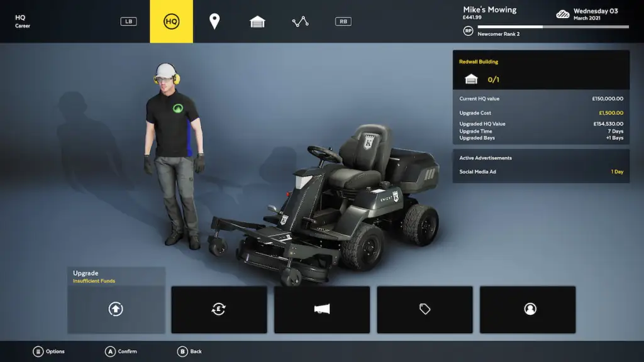Open the finance pound-cycle tile

pyautogui.click(x=219, y=309)
